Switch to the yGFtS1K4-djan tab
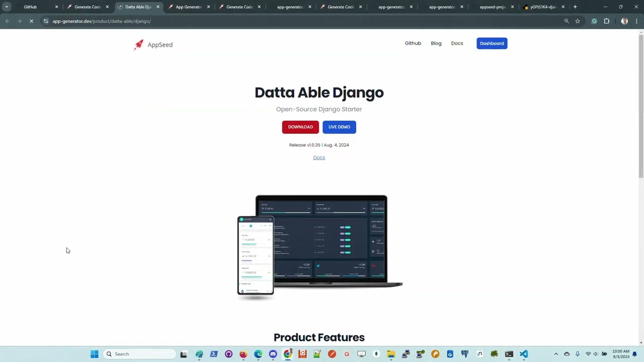 [543, 7]
